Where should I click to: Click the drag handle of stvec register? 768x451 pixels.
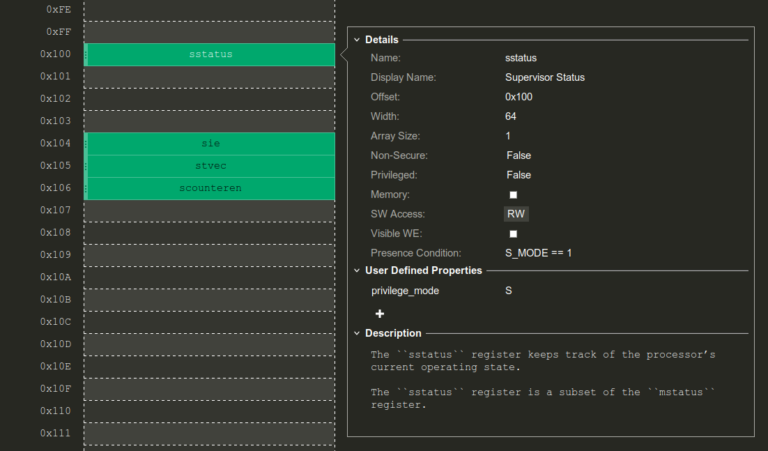pyautogui.click(x=86, y=166)
